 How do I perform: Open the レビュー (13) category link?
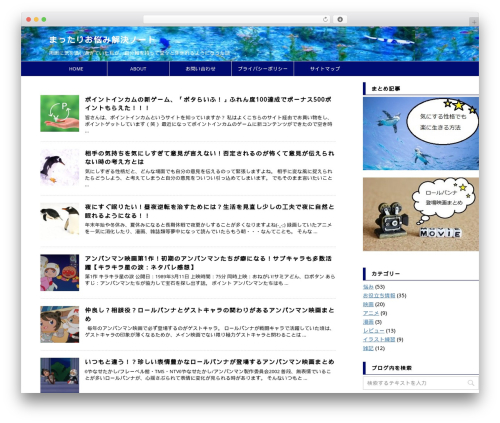coord(374,331)
